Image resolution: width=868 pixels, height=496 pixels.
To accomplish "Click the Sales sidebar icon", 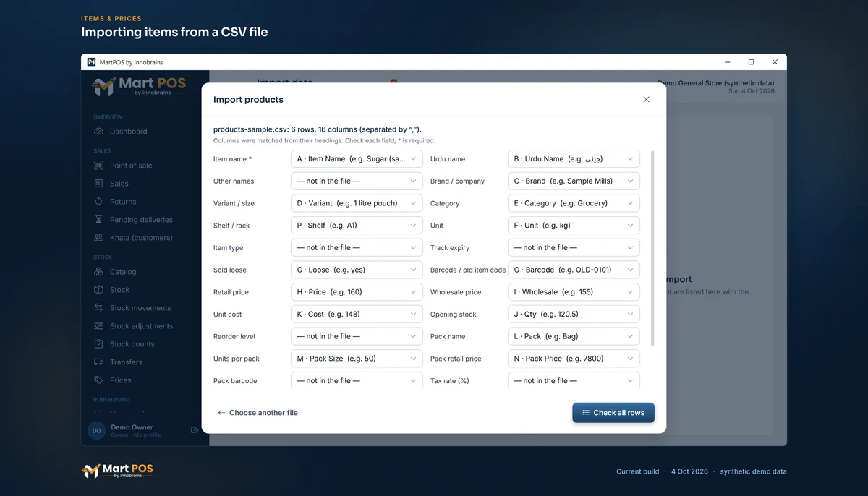I will pos(98,184).
